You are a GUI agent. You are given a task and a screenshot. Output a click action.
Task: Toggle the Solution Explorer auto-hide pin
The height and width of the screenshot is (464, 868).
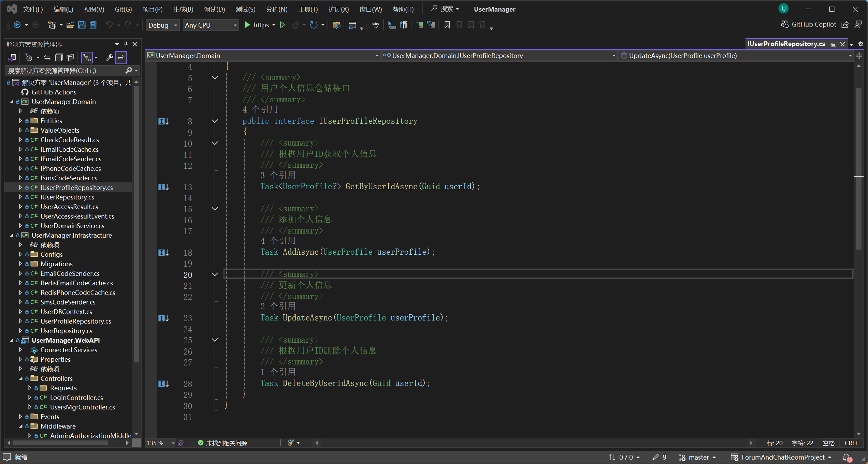(x=126, y=44)
